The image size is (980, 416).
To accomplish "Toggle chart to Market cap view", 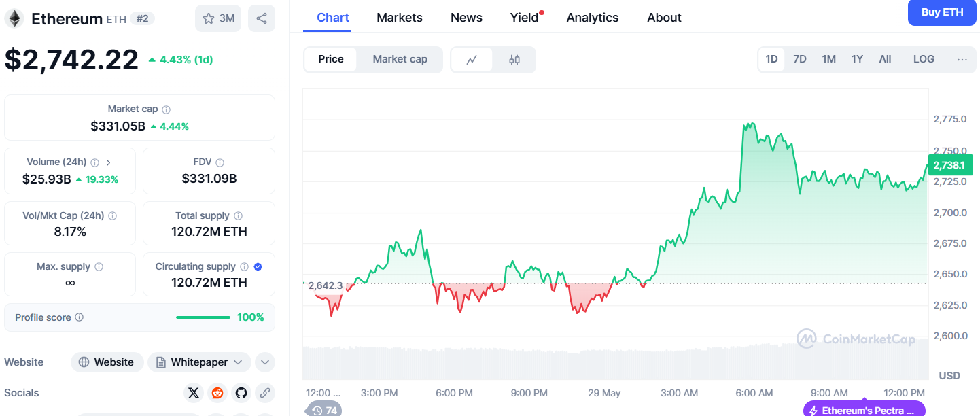I will 400,59.
